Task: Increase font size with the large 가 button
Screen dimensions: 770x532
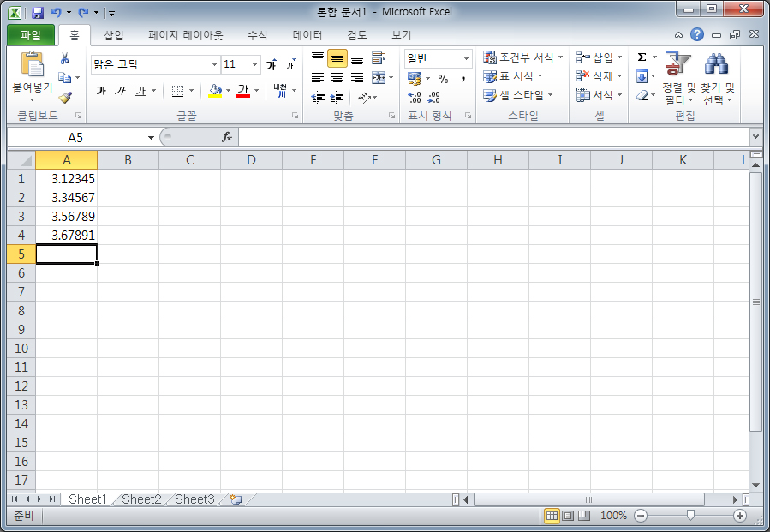Action: point(271,64)
